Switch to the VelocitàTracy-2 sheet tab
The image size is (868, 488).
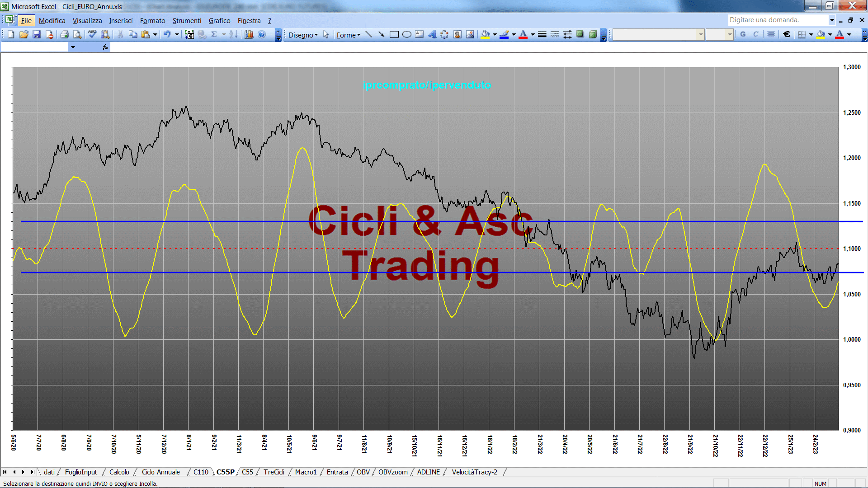pos(474,472)
